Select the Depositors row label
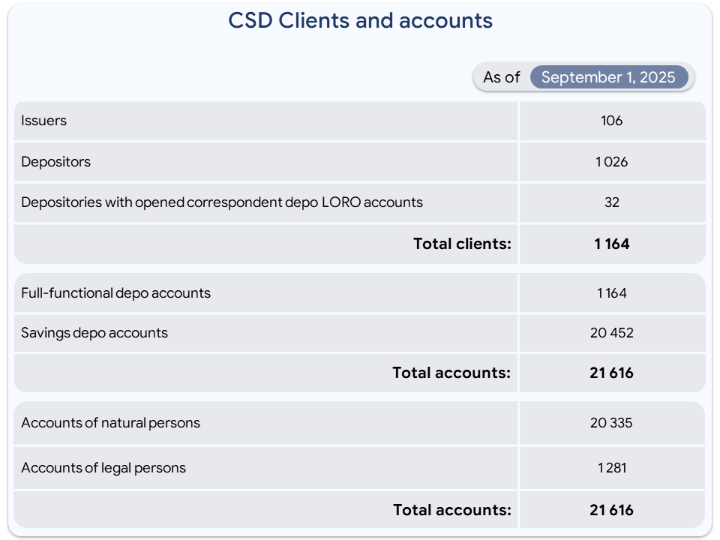Viewport: 720px width, 540px height. pyautogui.click(x=56, y=161)
